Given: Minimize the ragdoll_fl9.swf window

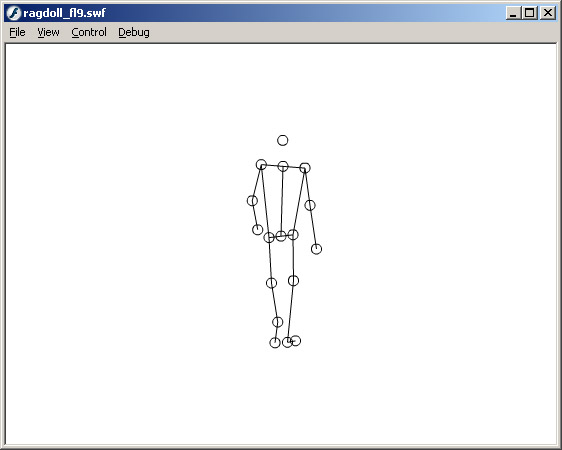Looking at the screenshot, I should [x=513, y=13].
